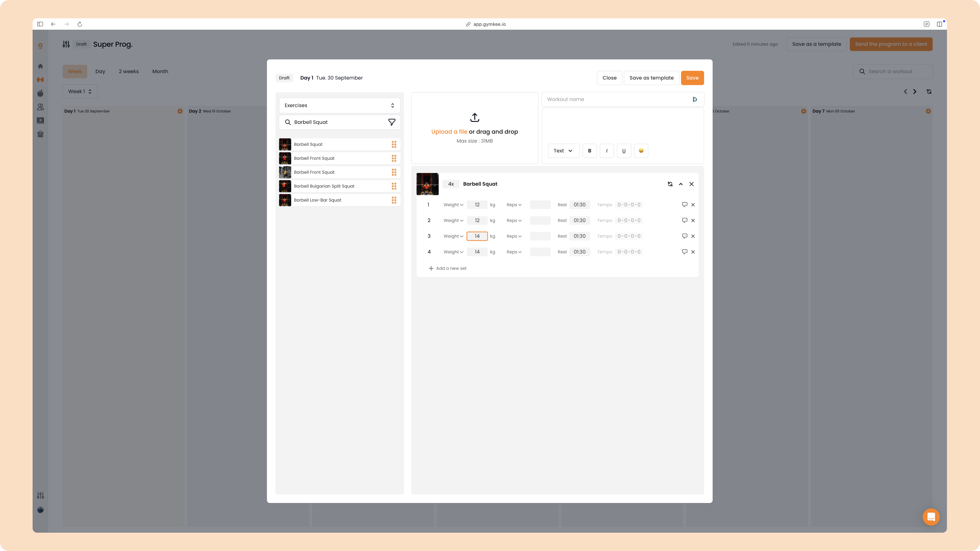The width and height of the screenshot is (980, 551).
Task: Click the tempo field of set 4
Action: pyautogui.click(x=629, y=252)
